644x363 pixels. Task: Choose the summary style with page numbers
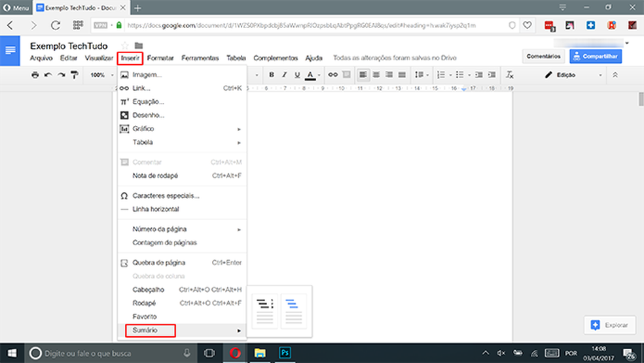[x=265, y=311]
